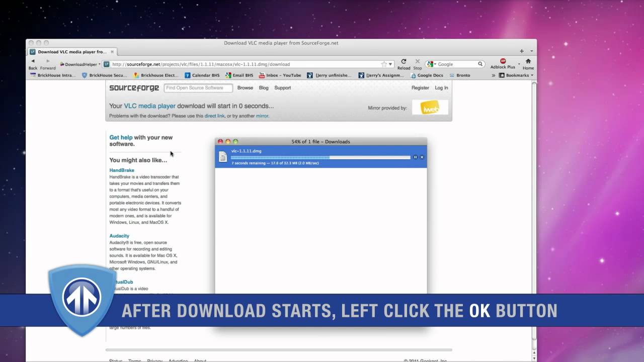Open the Google search engine selector
Image resolution: width=644 pixels, height=362 pixels.
pos(431,64)
